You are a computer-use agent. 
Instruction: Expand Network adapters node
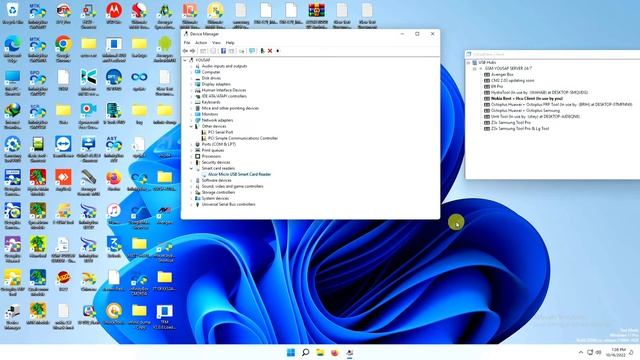[191, 120]
